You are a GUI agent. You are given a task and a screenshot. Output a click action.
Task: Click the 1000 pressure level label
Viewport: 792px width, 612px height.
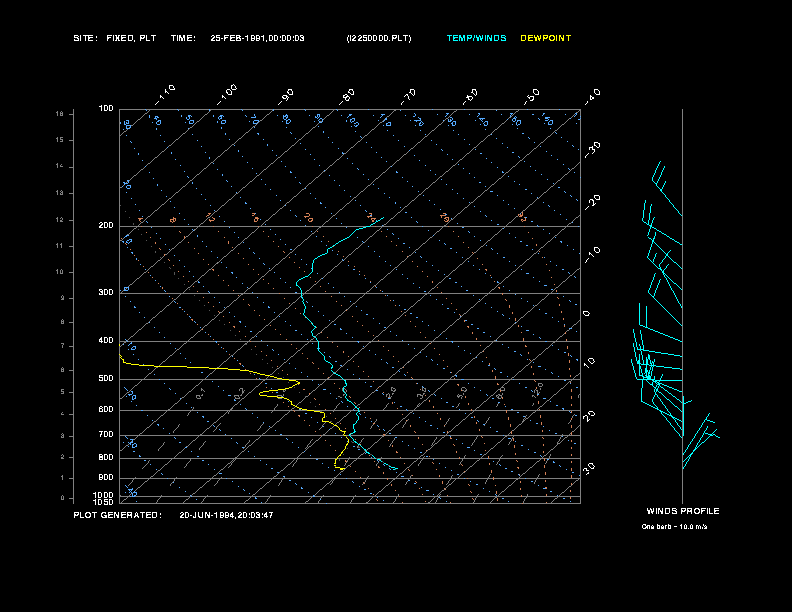[104, 495]
